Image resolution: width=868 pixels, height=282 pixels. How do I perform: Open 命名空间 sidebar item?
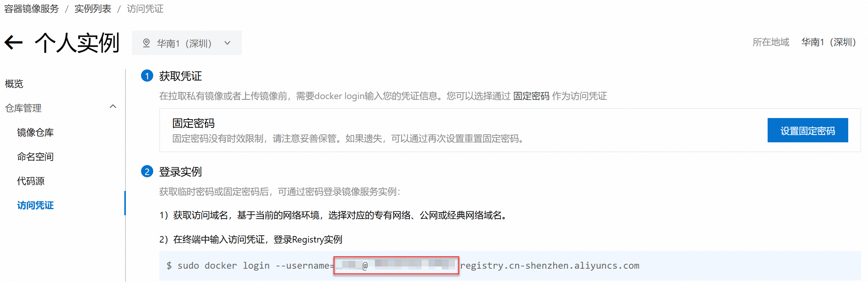[35, 156]
